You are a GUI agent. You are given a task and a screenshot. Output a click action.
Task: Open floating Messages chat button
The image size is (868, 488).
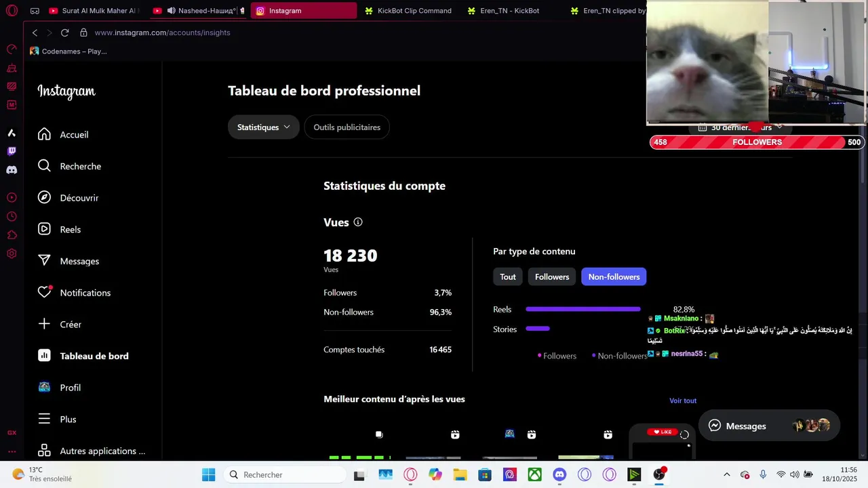click(x=769, y=426)
